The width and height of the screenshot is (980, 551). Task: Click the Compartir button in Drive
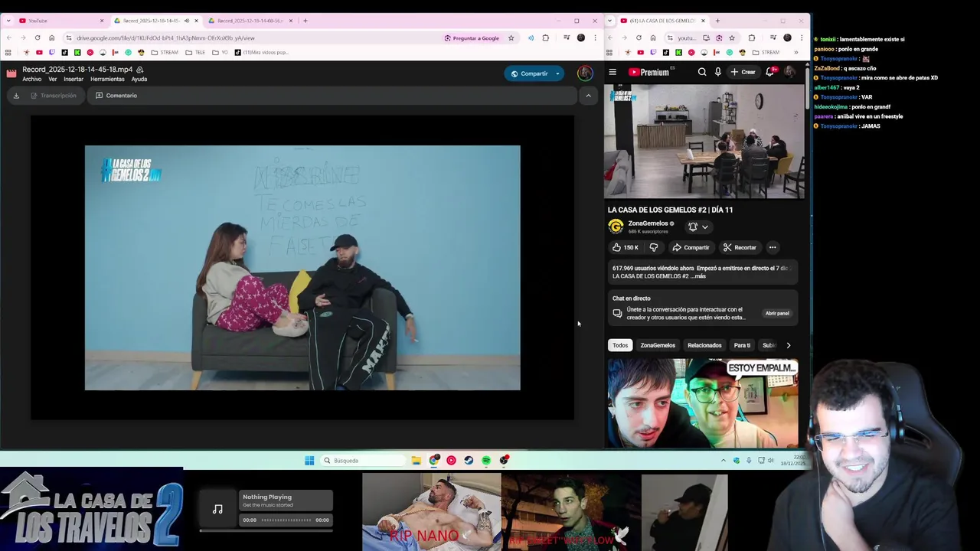pos(529,73)
